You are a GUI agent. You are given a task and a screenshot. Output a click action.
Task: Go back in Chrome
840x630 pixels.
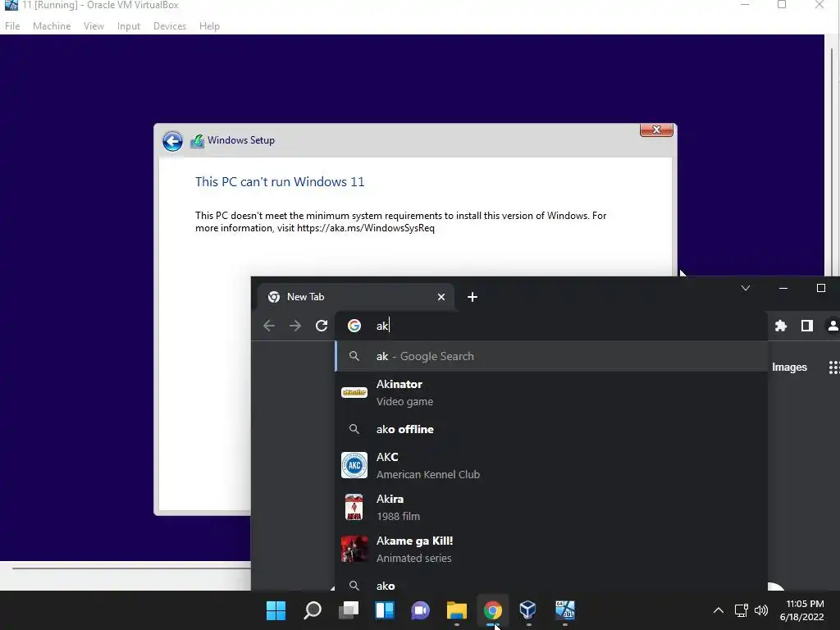click(x=269, y=326)
